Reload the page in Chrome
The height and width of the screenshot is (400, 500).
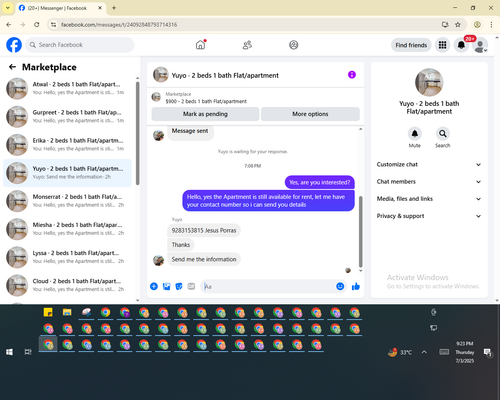(x=37, y=24)
